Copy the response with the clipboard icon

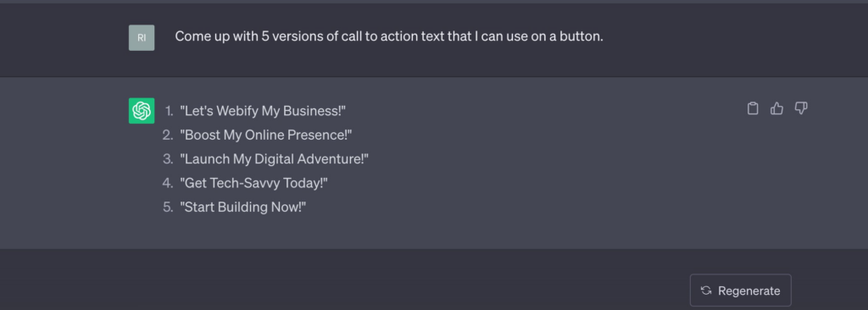(753, 108)
